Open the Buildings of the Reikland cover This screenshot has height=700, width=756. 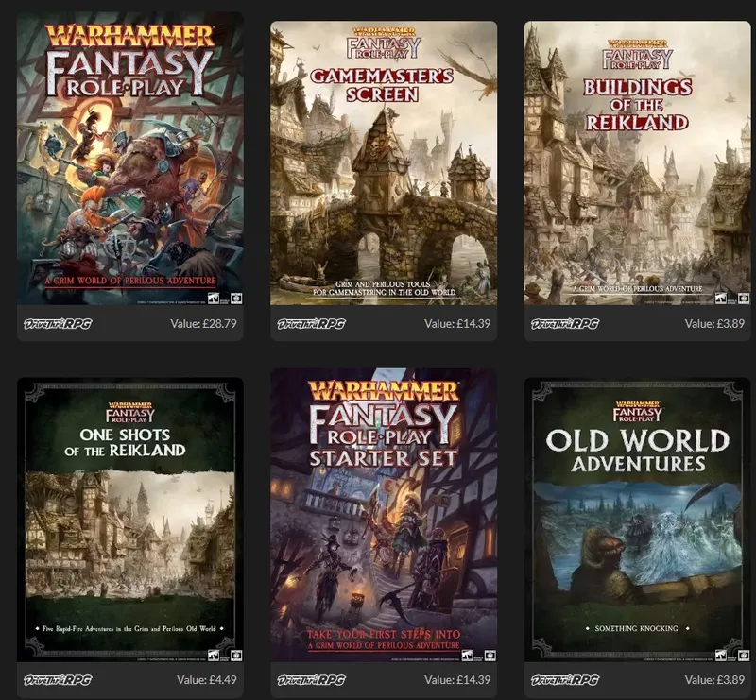(x=637, y=162)
